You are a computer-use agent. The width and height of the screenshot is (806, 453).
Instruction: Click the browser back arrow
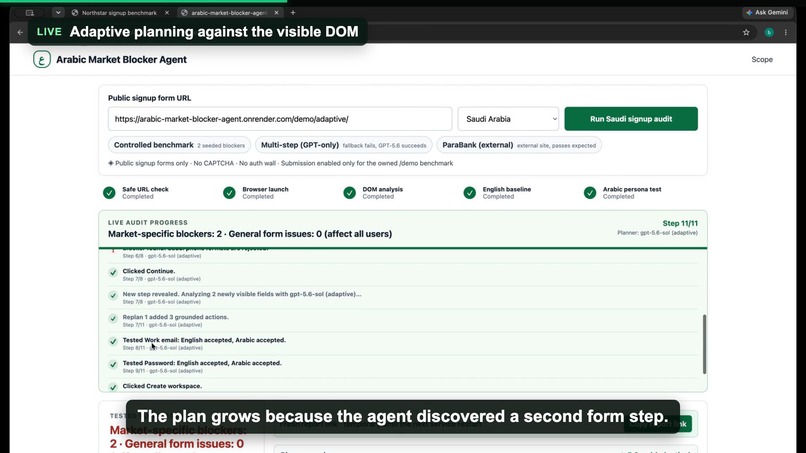(x=20, y=32)
